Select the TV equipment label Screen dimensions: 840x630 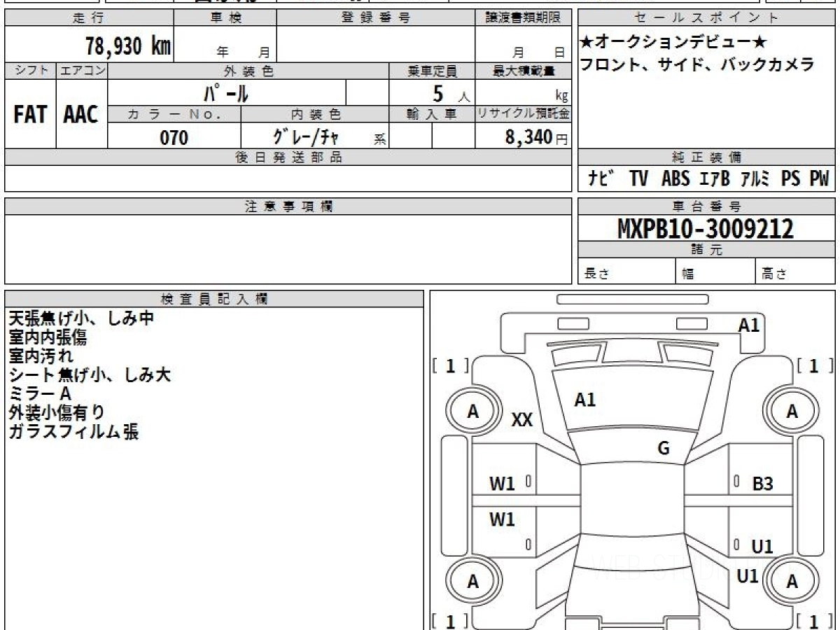[638, 179]
